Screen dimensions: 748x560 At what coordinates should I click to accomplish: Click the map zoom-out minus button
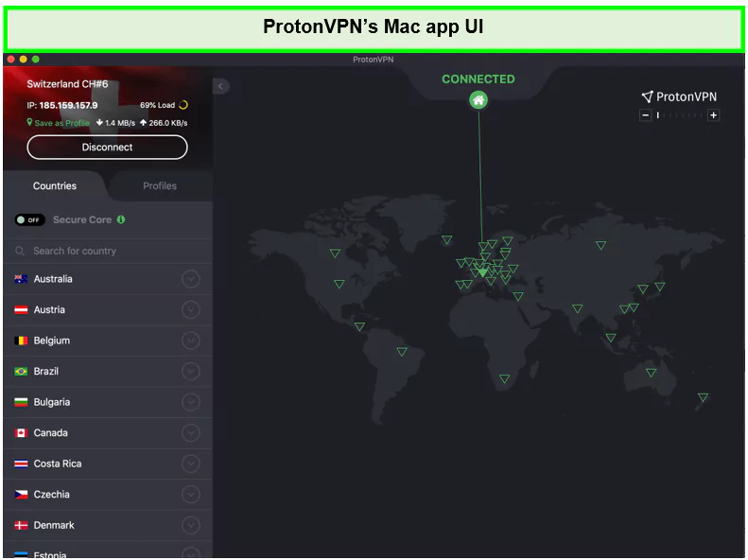pyautogui.click(x=645, y=115)
